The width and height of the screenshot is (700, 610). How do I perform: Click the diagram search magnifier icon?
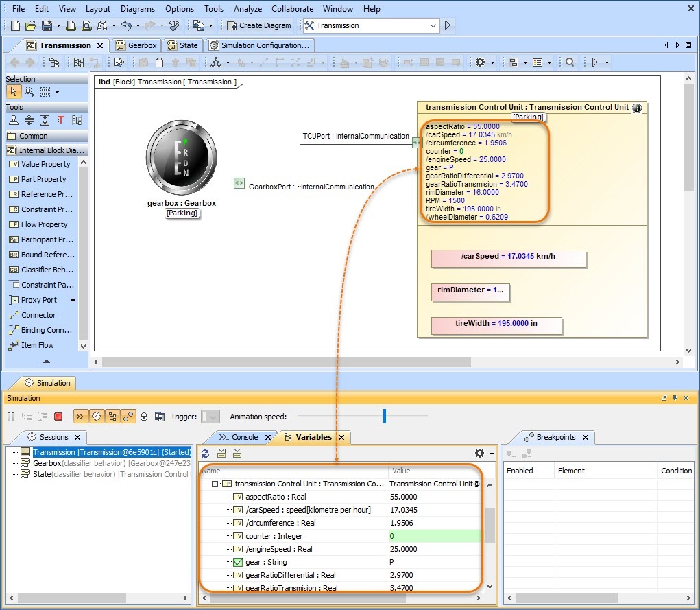tap(570, 62)
